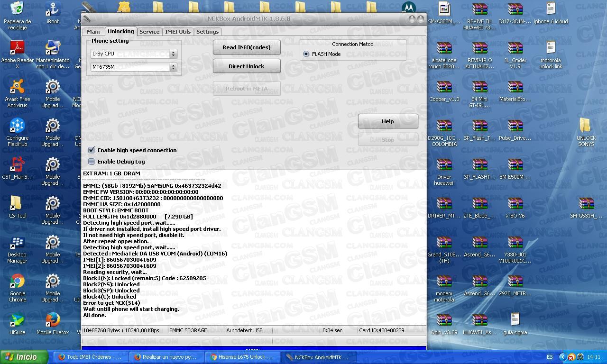Screen dimensions: 607x364
Task: Click the tray clock showing 14:11
Action: [x=593, y=357]
